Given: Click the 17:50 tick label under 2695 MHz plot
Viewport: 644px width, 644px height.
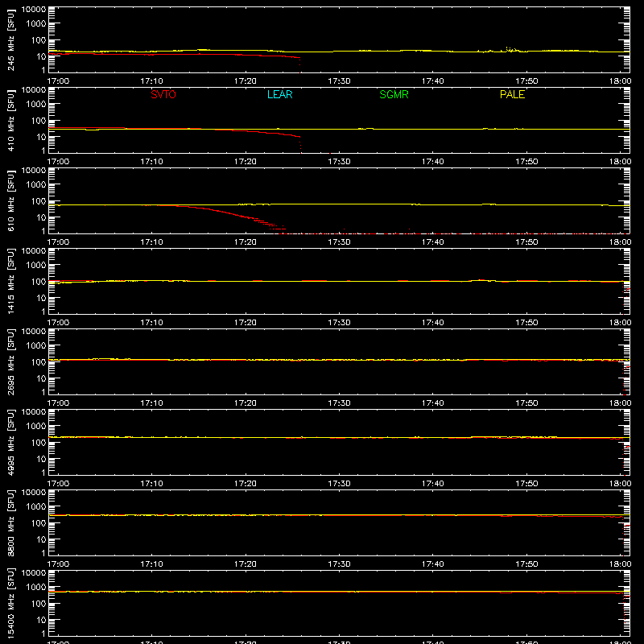Looking at the screenshot, I should [x=526, y=403].
